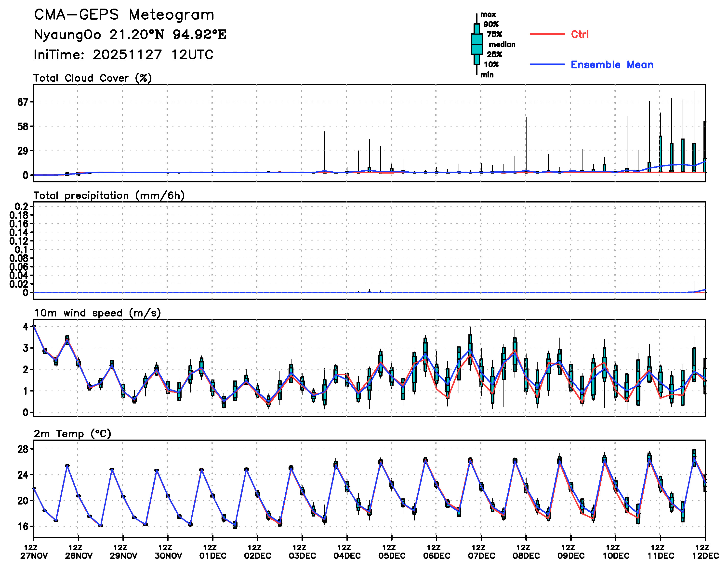Screen dimensions: 728x569
Task: Click the NyaungOo location coordinates text
Action: click(130, 35)
